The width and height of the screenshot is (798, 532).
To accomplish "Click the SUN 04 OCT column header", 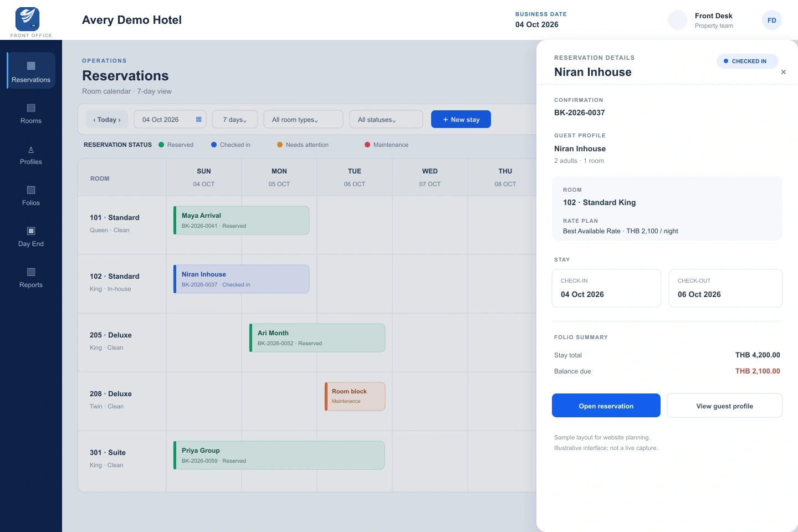I will point(204,177).
